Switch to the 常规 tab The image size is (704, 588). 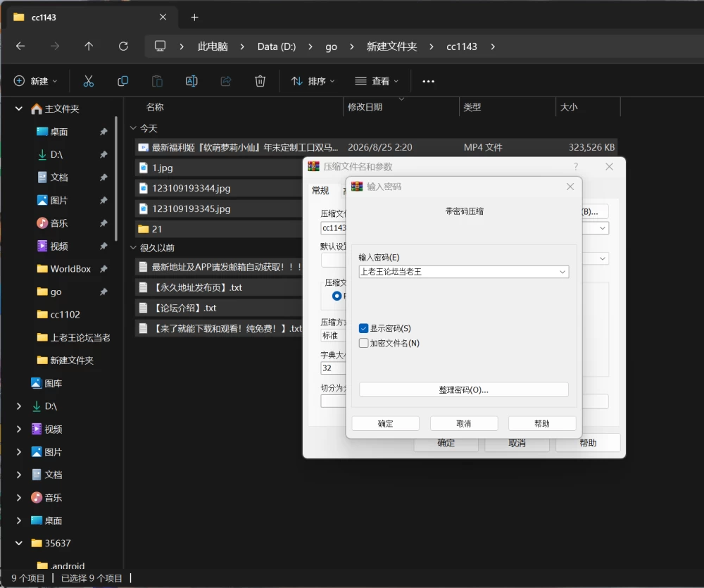[x=320, y=190]
